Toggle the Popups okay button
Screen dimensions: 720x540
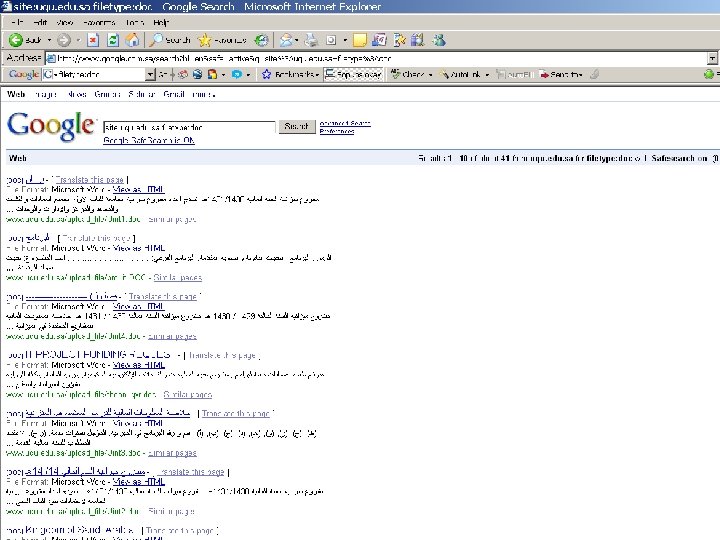click(x=353, y=74)
